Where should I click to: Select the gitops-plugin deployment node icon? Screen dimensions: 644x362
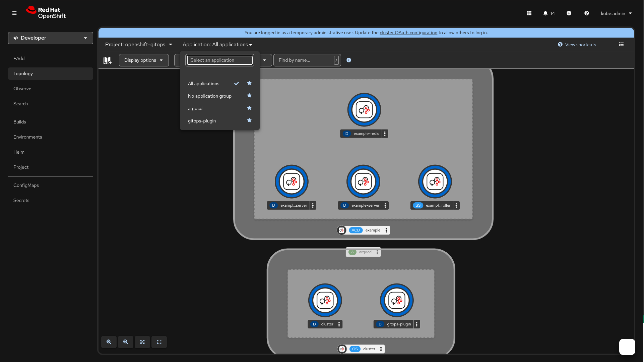click(397, 300)
